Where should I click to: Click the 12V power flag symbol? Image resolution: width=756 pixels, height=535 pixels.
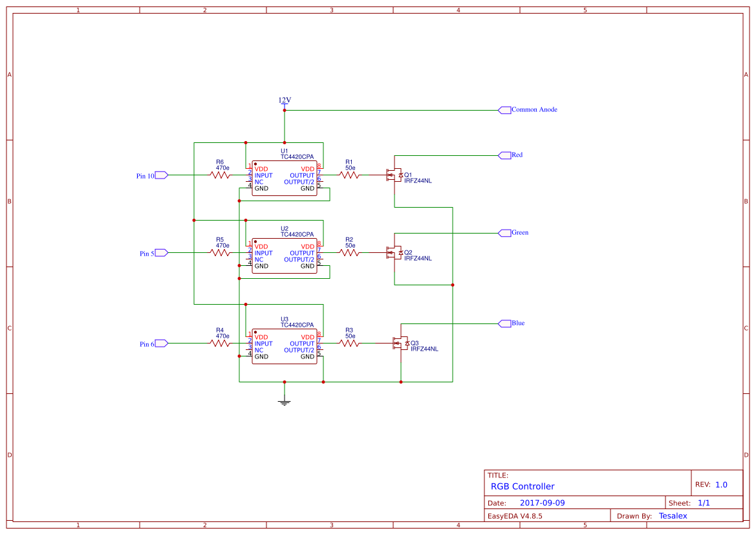(x=284, y=104)
